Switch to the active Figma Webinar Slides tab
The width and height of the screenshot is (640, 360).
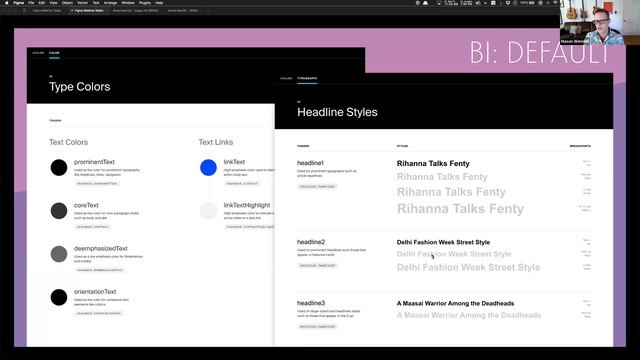click(89, 10)
